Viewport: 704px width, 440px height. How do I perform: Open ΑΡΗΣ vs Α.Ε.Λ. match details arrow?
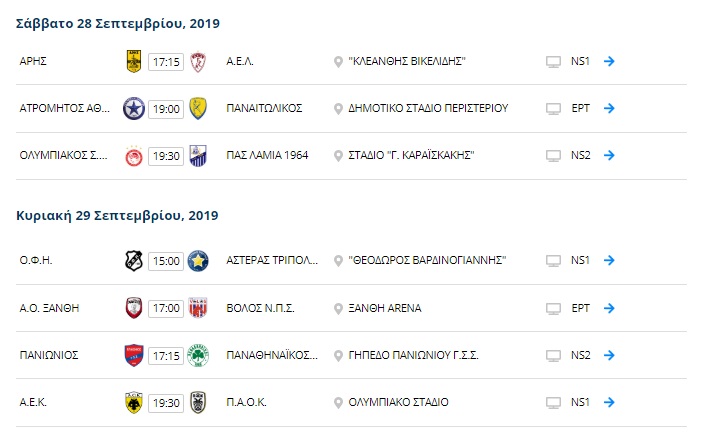609,61
